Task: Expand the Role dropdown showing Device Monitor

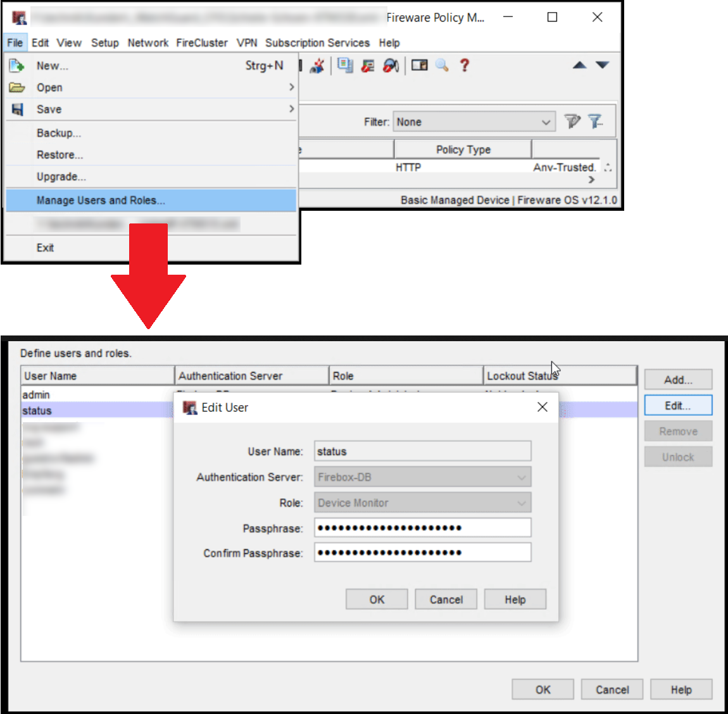Action: pos(422,503)
